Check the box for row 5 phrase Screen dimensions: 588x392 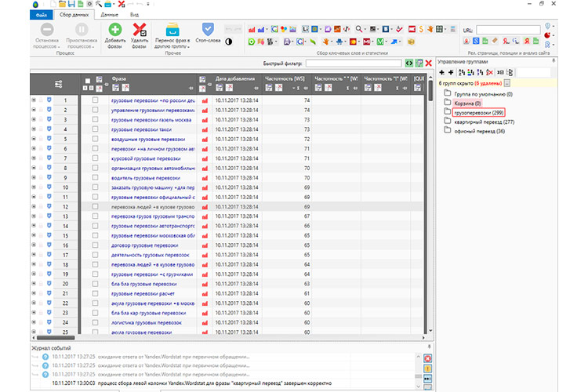pyautogui.click(x=95, y=139)
